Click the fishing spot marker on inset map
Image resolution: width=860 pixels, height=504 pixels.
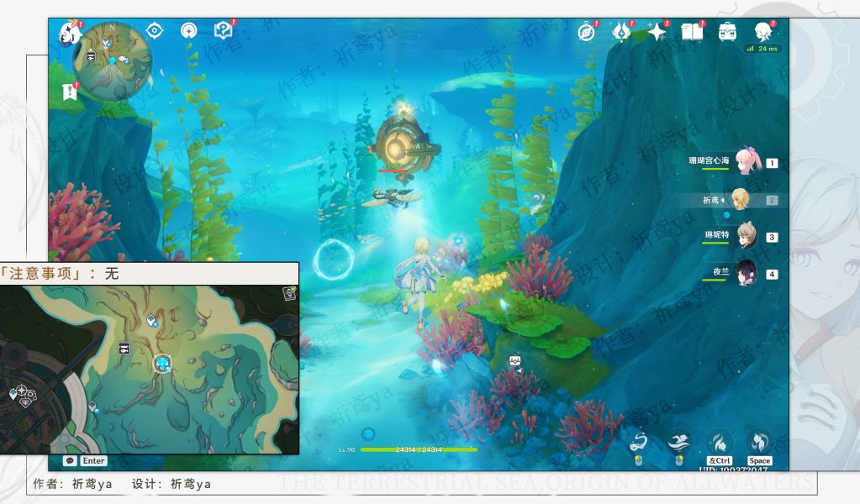124,347
